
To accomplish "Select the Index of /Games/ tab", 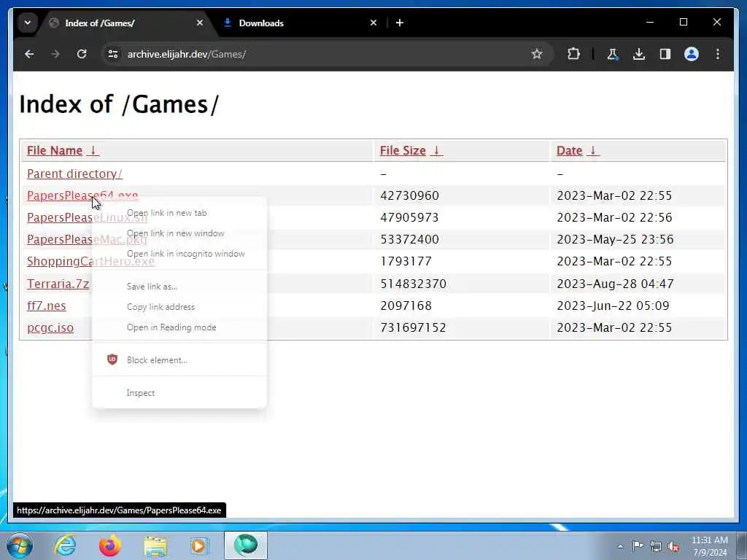I will 126,23.
